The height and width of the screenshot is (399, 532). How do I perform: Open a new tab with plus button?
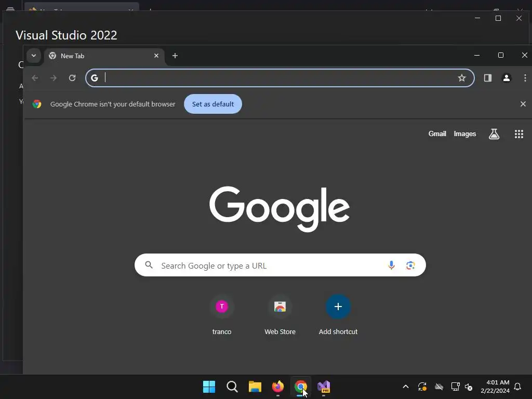point(175,56)
